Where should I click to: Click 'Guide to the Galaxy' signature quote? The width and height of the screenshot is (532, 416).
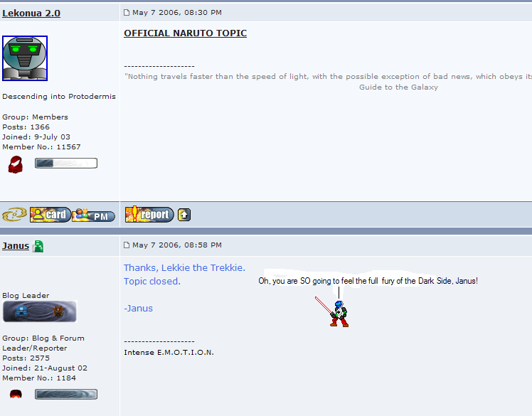tap(399, 87)
